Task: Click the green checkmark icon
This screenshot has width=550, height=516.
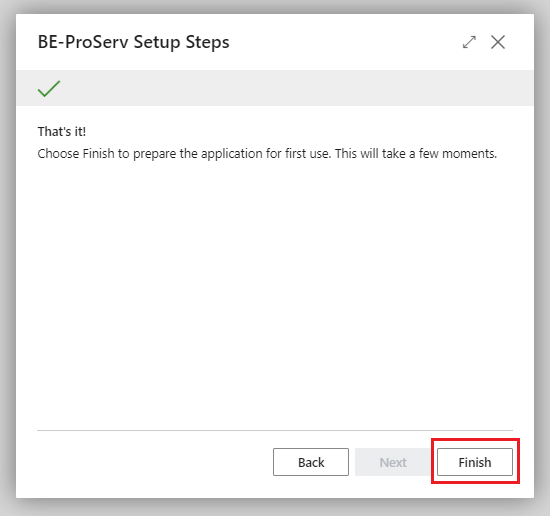Action: point(49,88)
